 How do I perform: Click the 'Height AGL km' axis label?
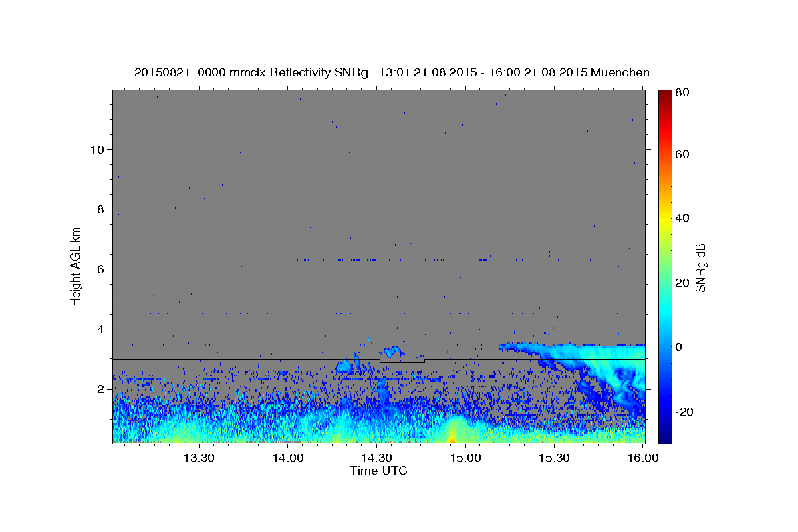76,266
